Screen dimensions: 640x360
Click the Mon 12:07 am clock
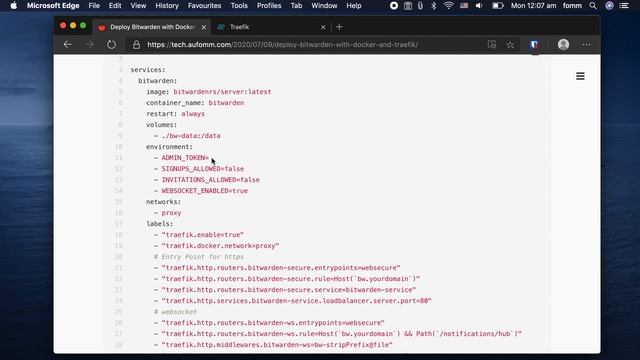(533, 6)
